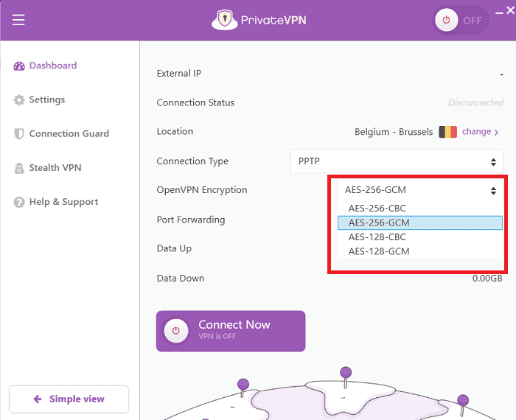Screen dimensions: 516x420
Task: Minimize the PrivateVPN window
Action: [499, 13]
